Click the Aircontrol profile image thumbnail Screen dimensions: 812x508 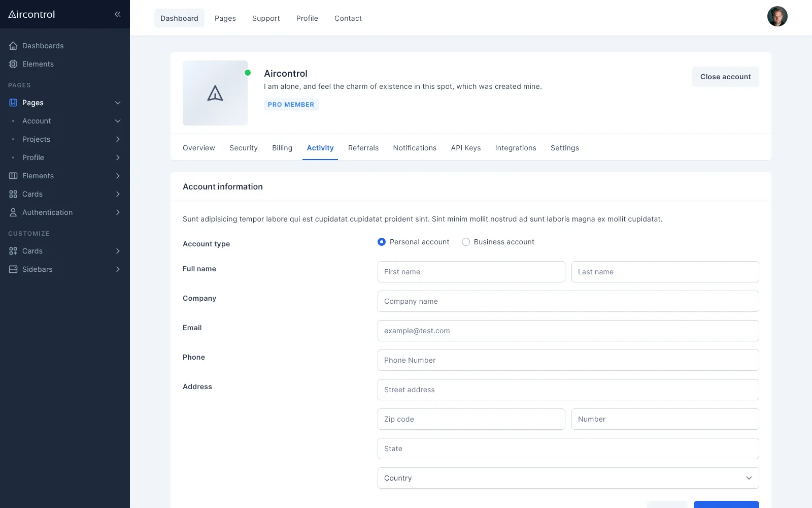pos(215,93)
